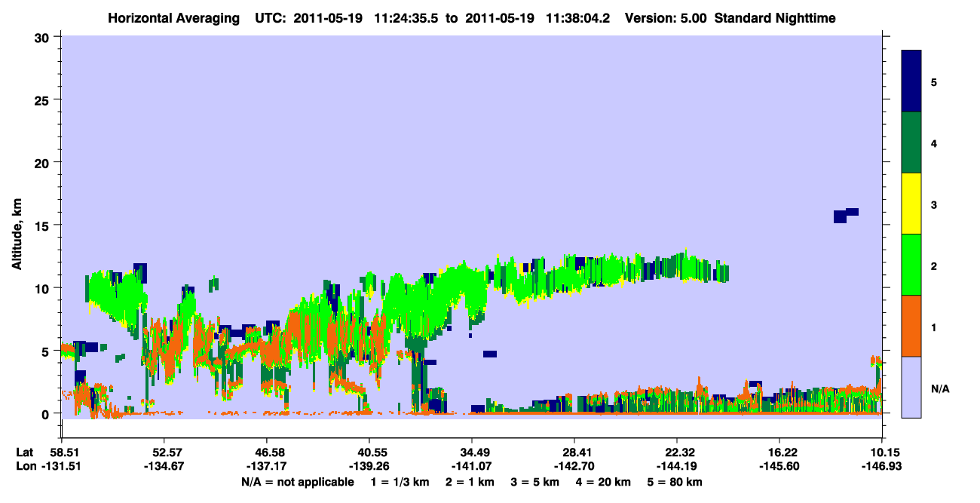This screenshot has height=503, width=980.
Task: Click the isolated dark blue feature near 16 km
Action: point(846,215)
